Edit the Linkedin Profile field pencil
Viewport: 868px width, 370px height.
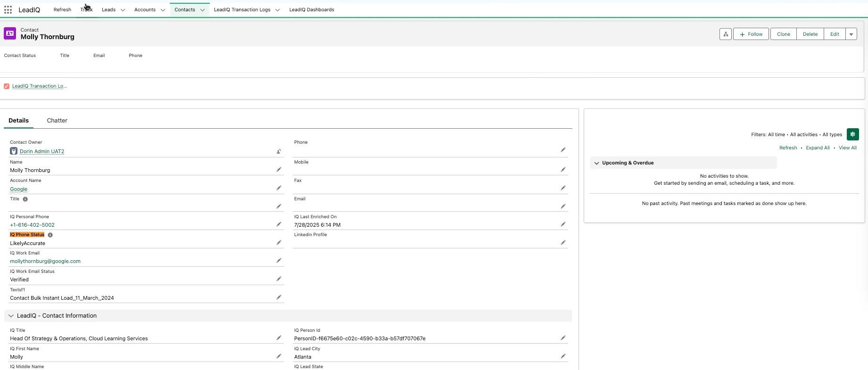tap(563, 243)
